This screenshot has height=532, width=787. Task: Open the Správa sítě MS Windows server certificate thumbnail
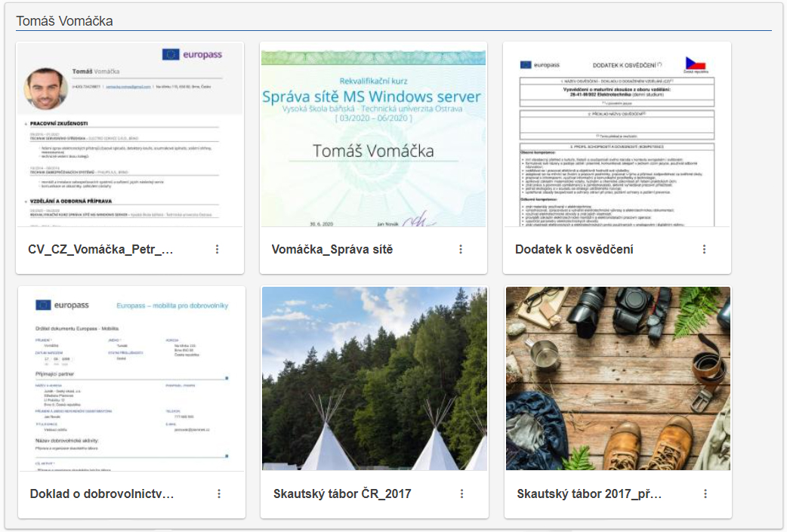373,134
